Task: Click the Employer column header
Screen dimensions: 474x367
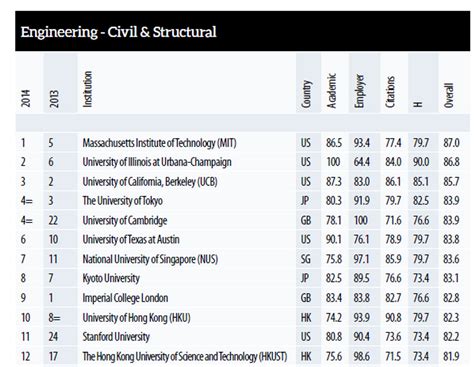Action: click(x=359, y=91)
